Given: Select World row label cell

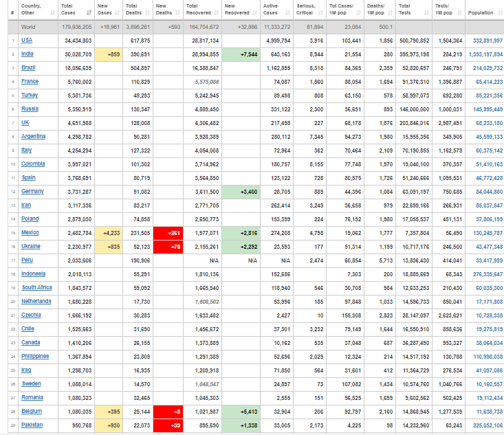Looking at the screenshot, I should pos(39,27).
